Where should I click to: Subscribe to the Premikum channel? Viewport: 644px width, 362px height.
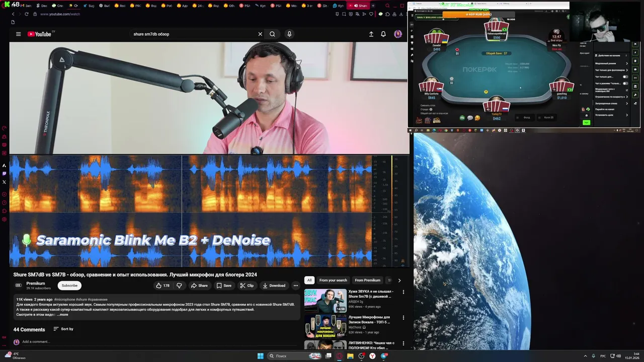(x=69, y=286)
